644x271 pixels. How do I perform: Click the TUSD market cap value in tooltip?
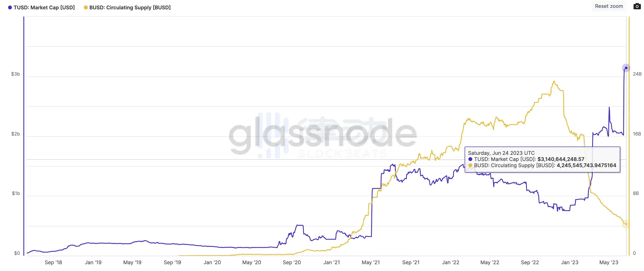click(561, 159)
